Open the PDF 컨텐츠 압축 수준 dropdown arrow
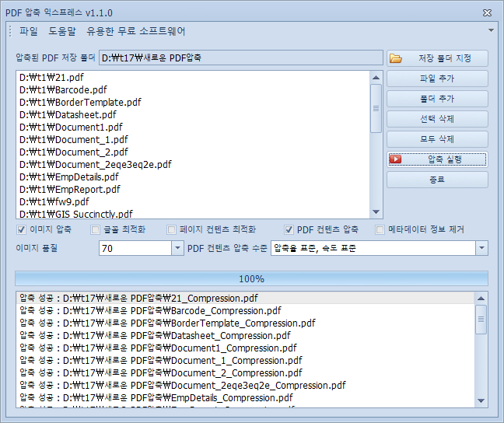Viewport: 504px width, 423px height. pyautogui.click(x=481, y=248)
